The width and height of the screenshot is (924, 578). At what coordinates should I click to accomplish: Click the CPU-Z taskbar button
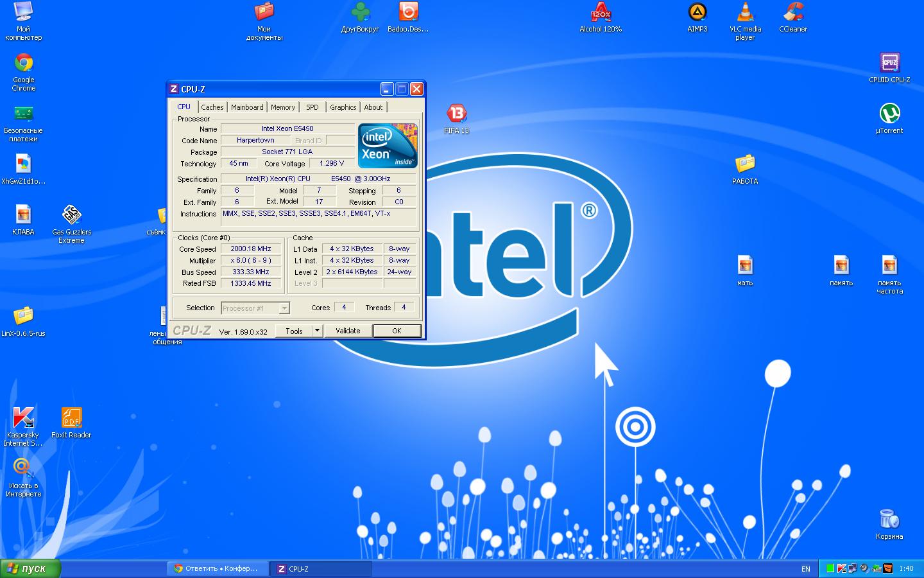point(321,568)
